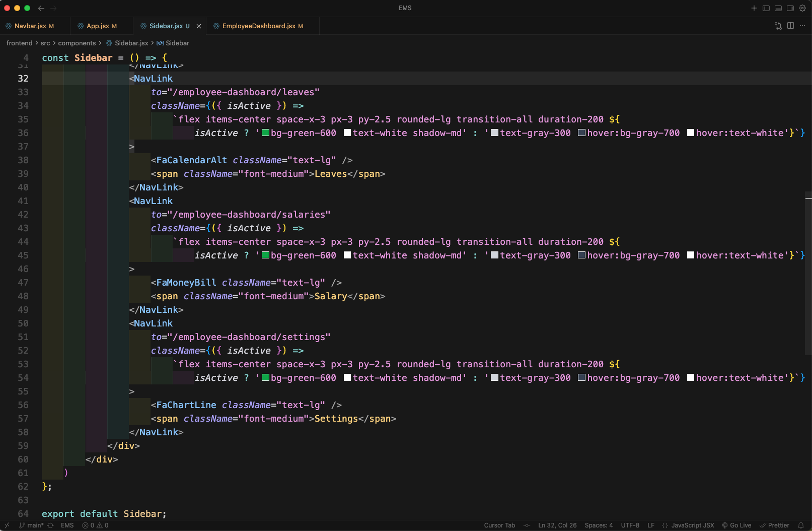Open the source control changes compare icon
Viewport: 812px width, 531px height.
coord(778,26)
